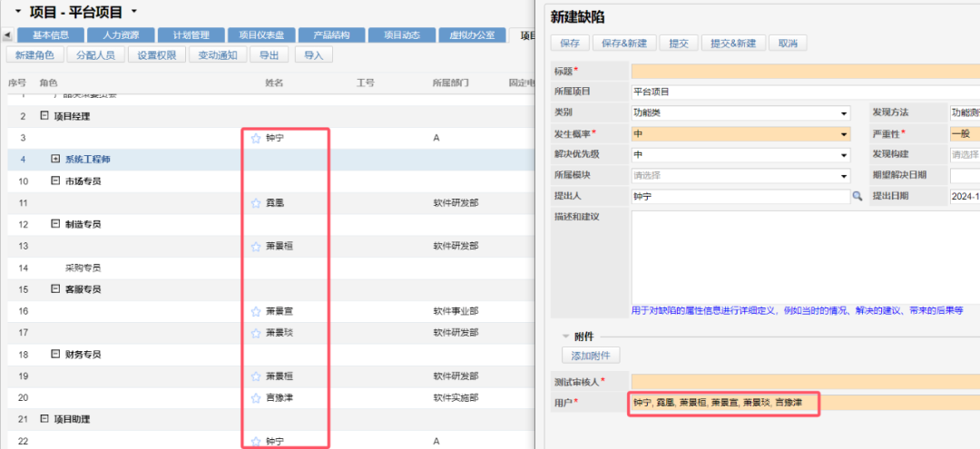The image size is (980, 449).
Task: Switch to the 计划管理 tab
Action: click(x=191, y=35)
